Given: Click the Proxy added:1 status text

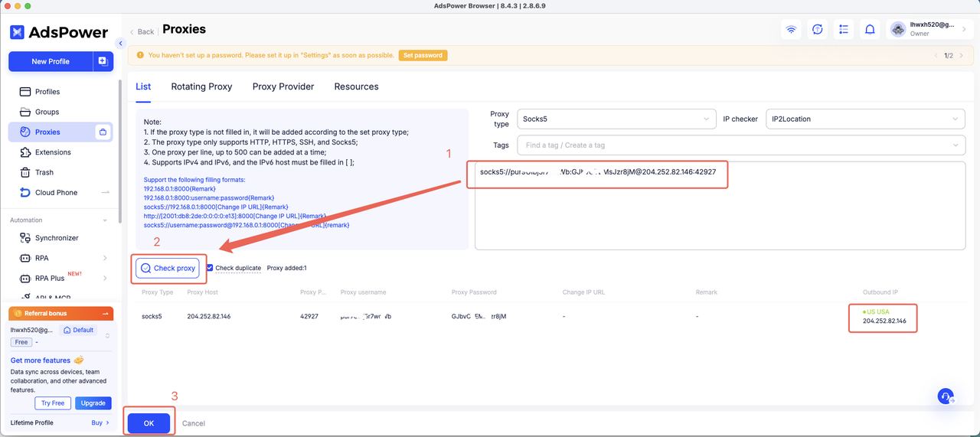Looking at the screenshot, I should pos(286,268).
